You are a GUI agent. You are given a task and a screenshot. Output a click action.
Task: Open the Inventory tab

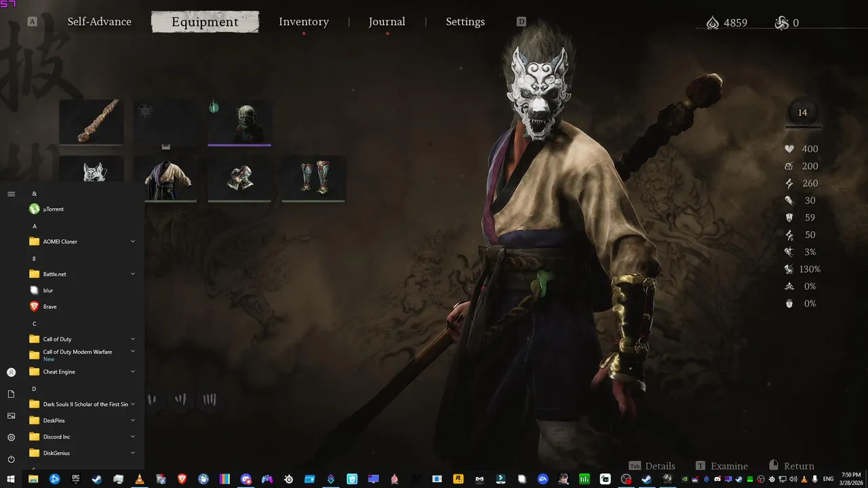[x=304, y=22]
